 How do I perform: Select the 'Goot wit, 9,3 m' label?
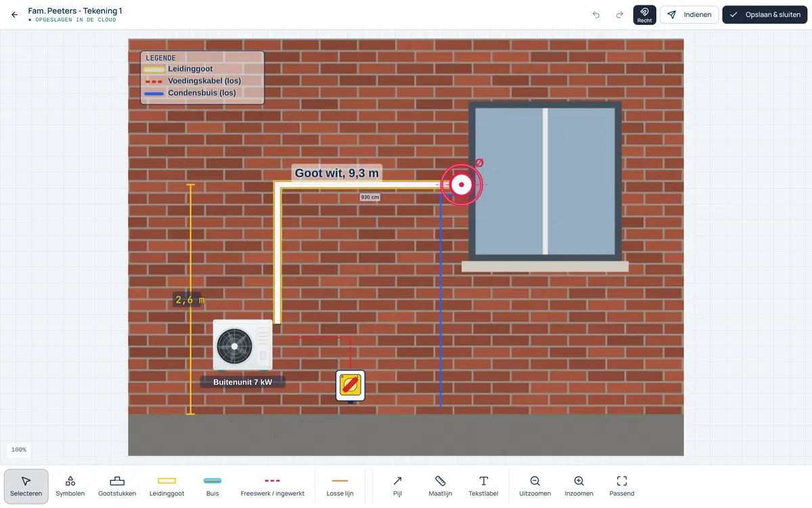click(337, 173)
